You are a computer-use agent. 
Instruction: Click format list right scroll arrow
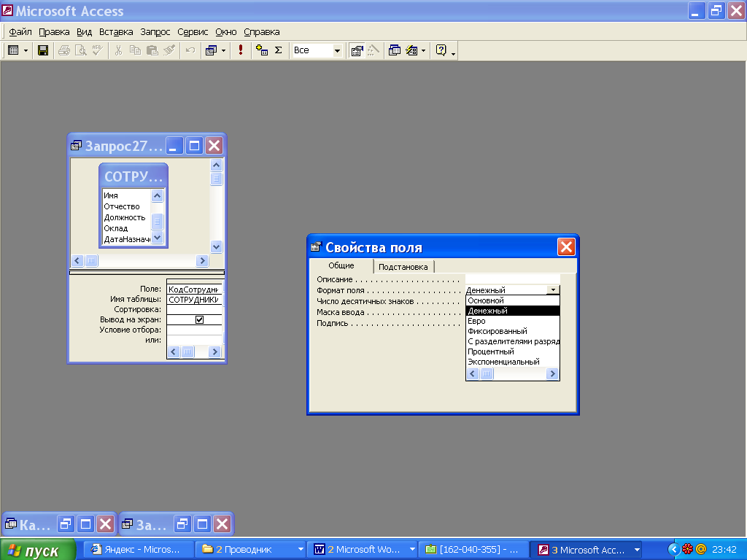pos(553,374)
